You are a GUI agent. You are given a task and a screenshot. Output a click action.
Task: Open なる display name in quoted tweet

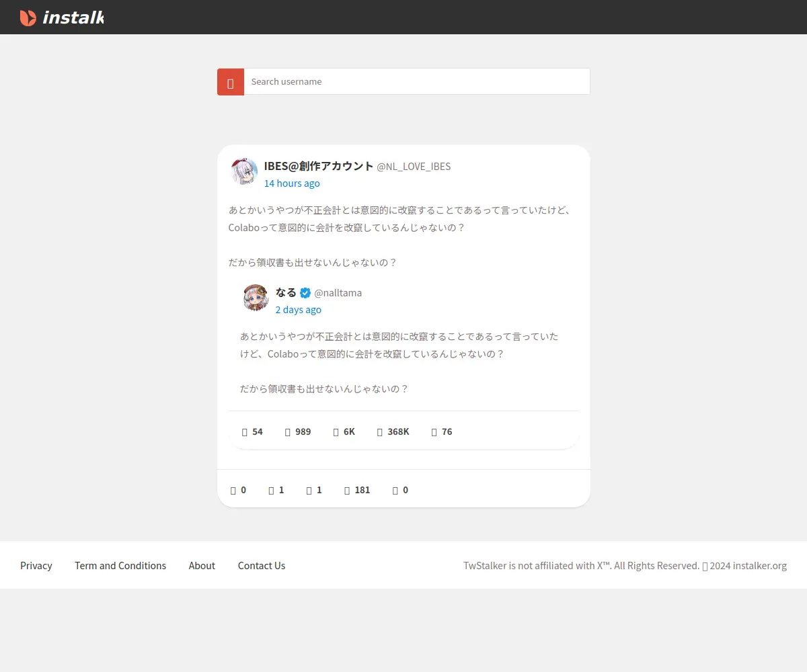[x=286, y=292]
